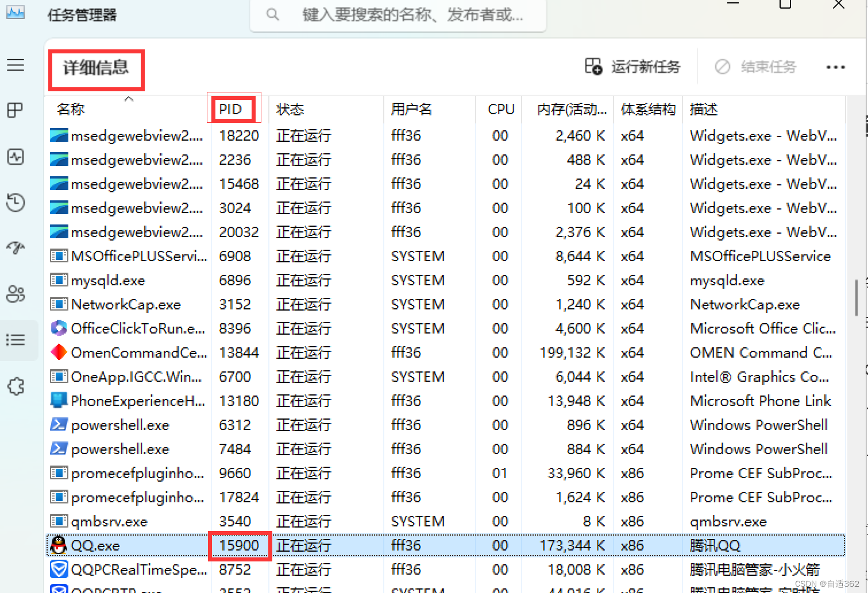
Task: Open the Processes page icon in sidebar
Action: click(x=16, y=110)
